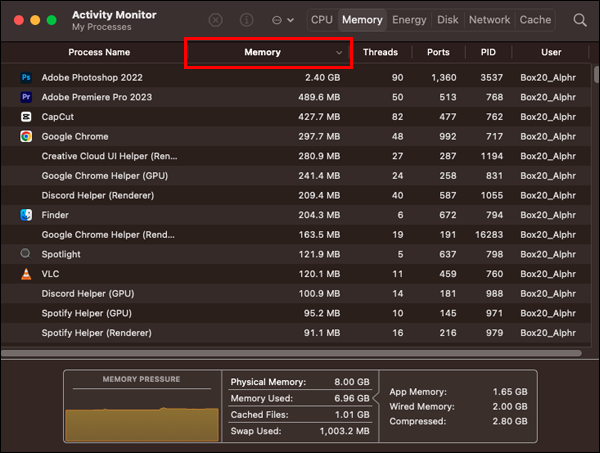The image size is (600, 453).
Task: Select the VLC process name
Action: [50, 274]
